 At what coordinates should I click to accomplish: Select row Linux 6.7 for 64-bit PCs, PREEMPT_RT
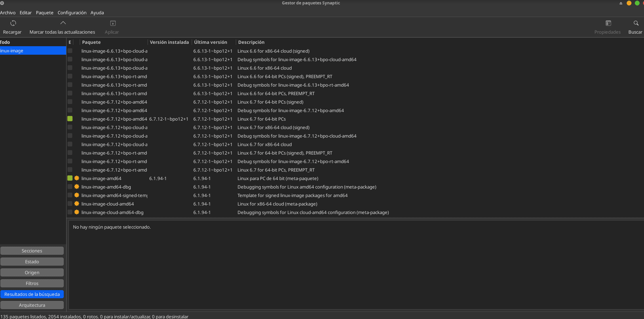click(x=355, y=170)
